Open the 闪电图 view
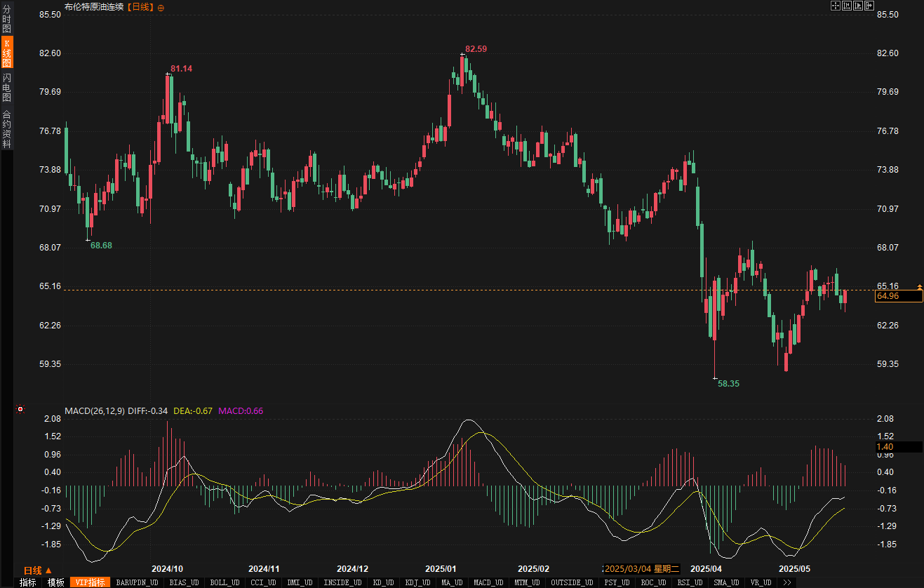Image resolution: width=924 pixels, height=588 pixels. (7, 87)
